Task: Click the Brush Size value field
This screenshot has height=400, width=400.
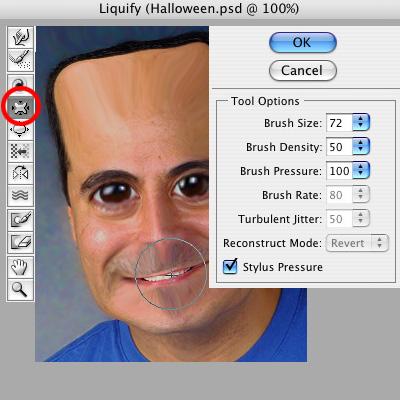Action: [339, 123]
